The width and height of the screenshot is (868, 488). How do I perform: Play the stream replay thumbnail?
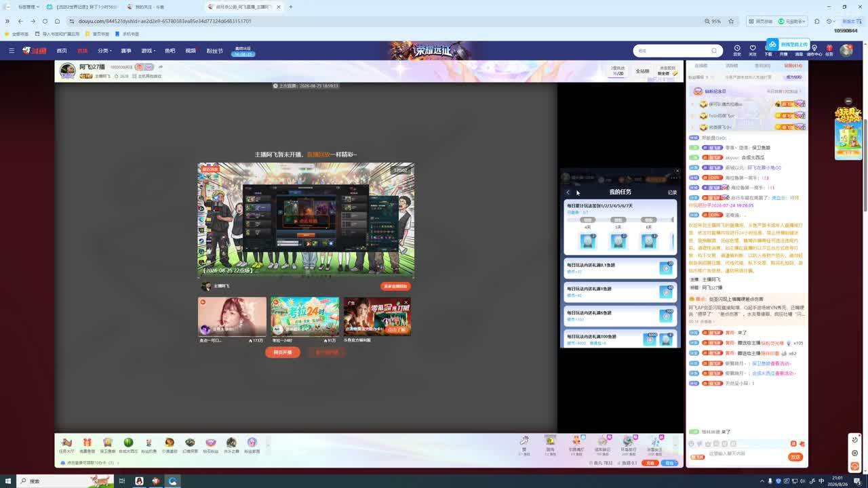pos(306,220)
